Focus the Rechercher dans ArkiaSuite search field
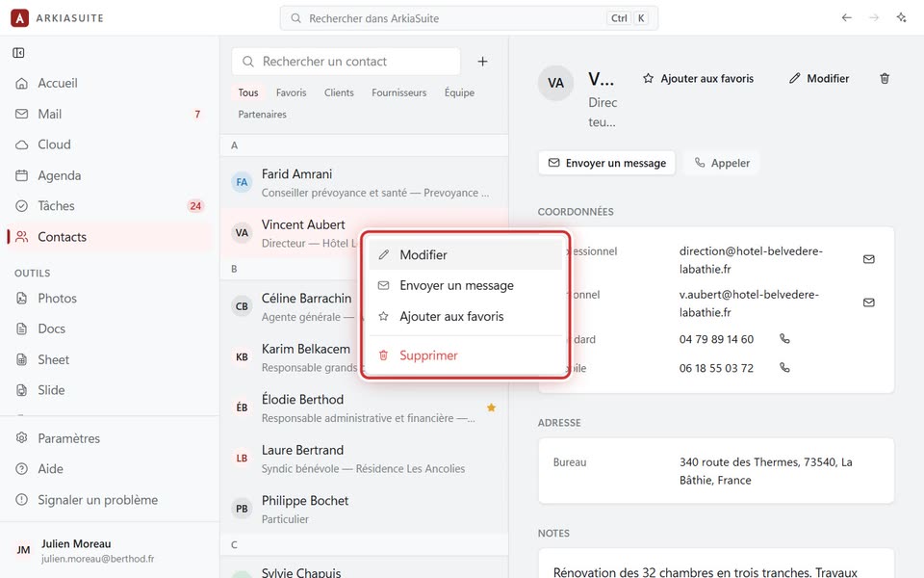The height and width of the screenshot is (578, 924). click(x=469, y=18)
